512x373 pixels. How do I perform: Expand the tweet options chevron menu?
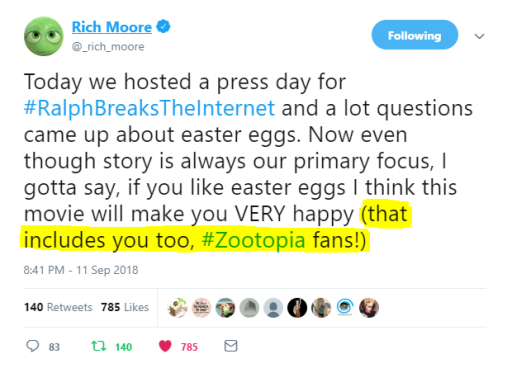coord(479,36)
